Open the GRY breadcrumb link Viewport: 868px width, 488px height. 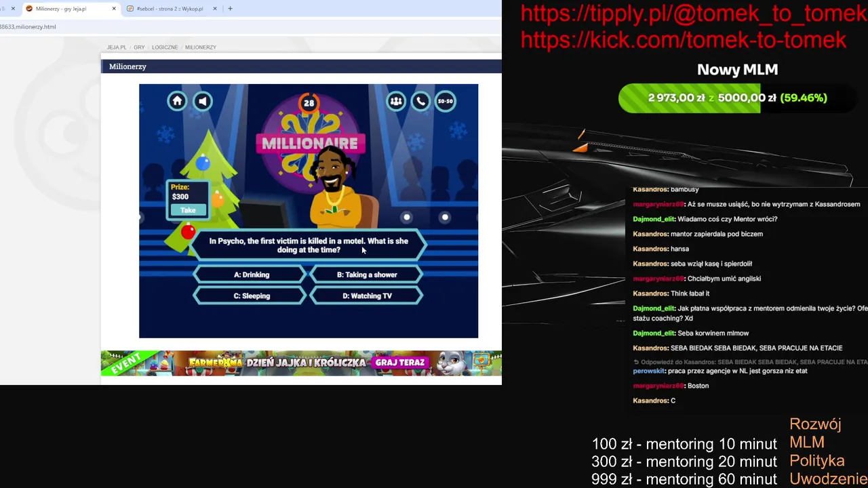[x=139, y=47]
